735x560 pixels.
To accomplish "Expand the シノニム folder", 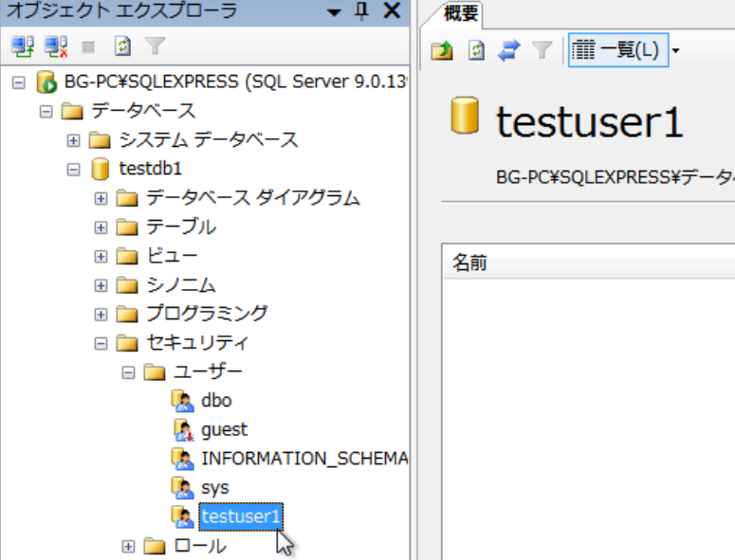I will click(x=101, y=285).
